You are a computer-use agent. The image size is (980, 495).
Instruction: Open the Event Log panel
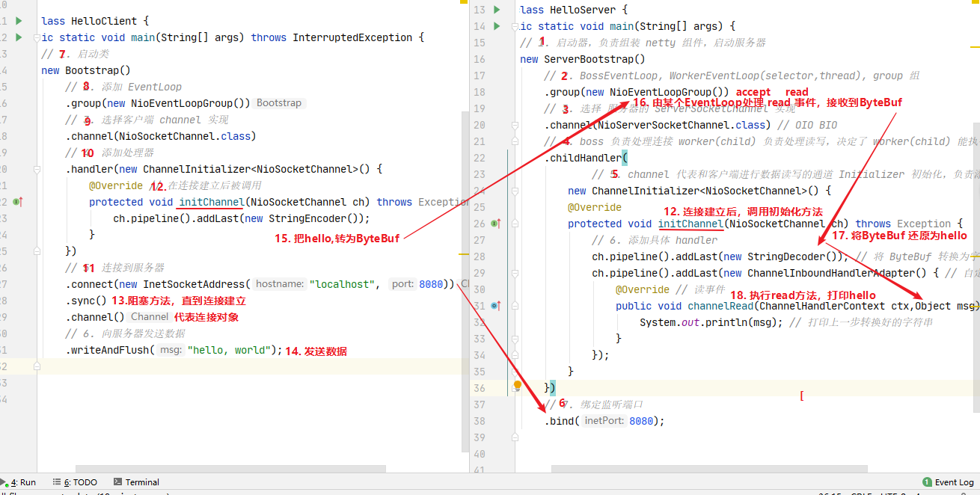click(x=949, y=482)
